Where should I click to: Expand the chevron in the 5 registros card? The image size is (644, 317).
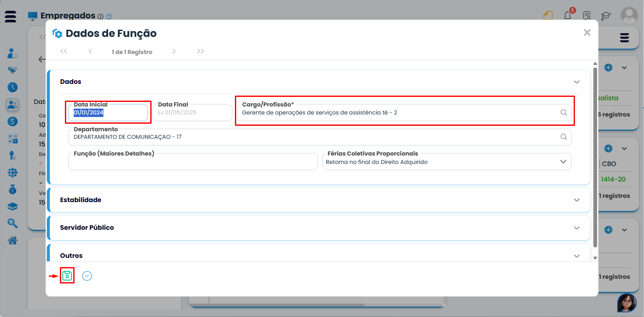[624, 68]
